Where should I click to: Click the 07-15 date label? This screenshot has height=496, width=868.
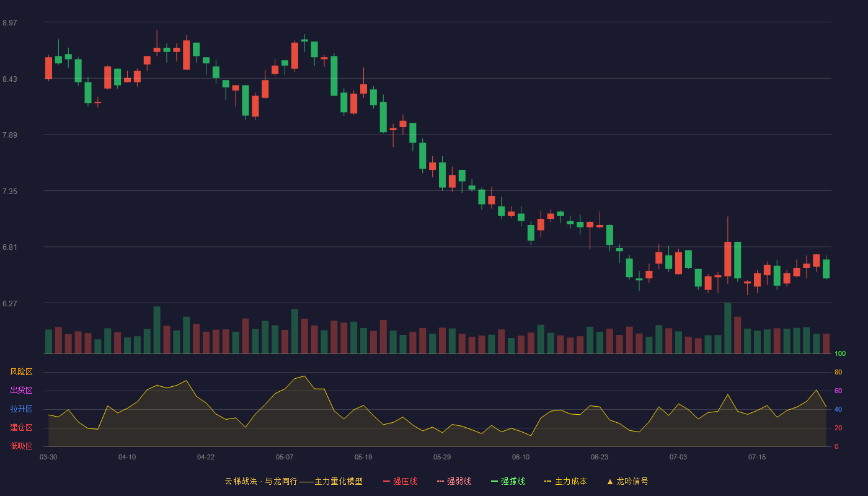[x=757, y=457]
